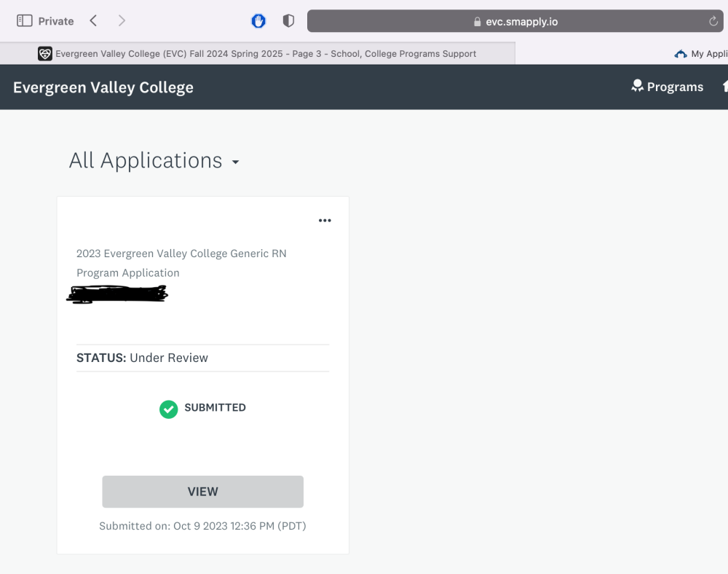Image resolution: width=728 pixels, height=574 pixels.
Task: Click the Evergreen Valley College header title
Action: pyautogui.click(x=103, y=87)
